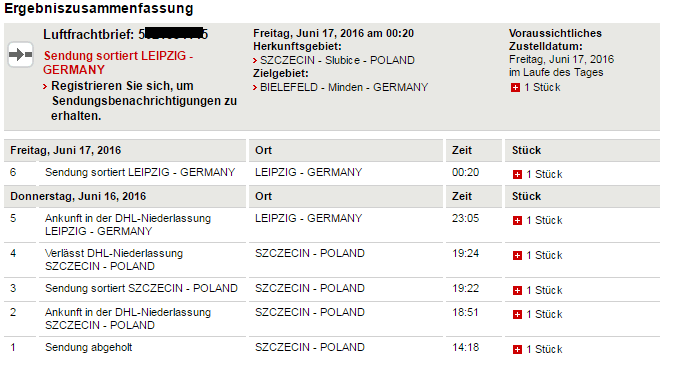Image resolution: width=680 pixels, height=368 pixels.
Task: Click the plus icon in the 14:18 pickup row
Action: pos(517,350)
